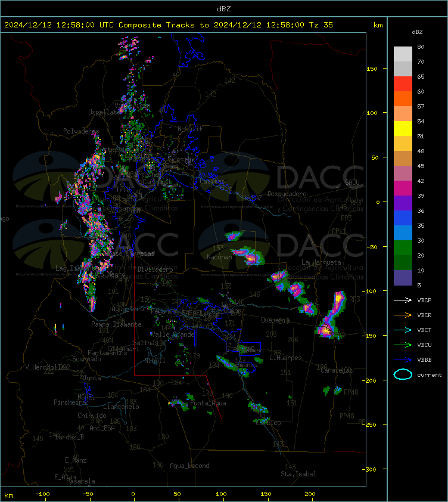
Task: Click the Agua_Escond map label
Action: tap(189, 466)
